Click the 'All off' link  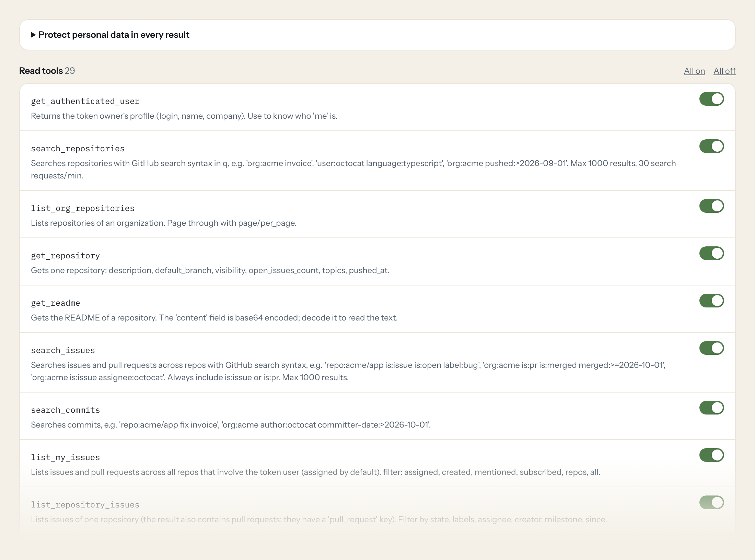pyautogui.click(x=724, y=71)
